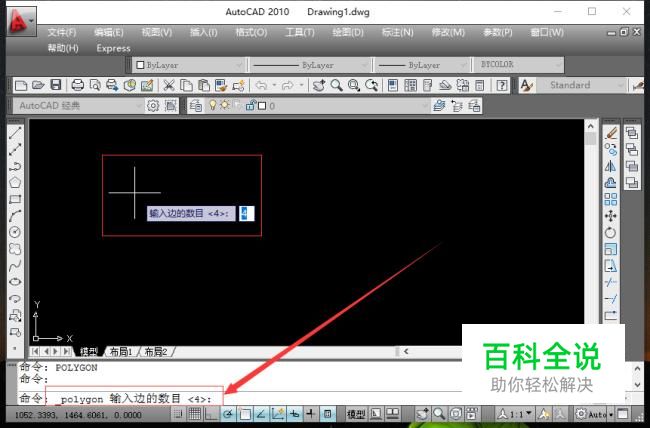The width and height of the screenshot is (650, 428).
Task: Select the Ellipse Arc tool
Action: click(x=15, y=299)
